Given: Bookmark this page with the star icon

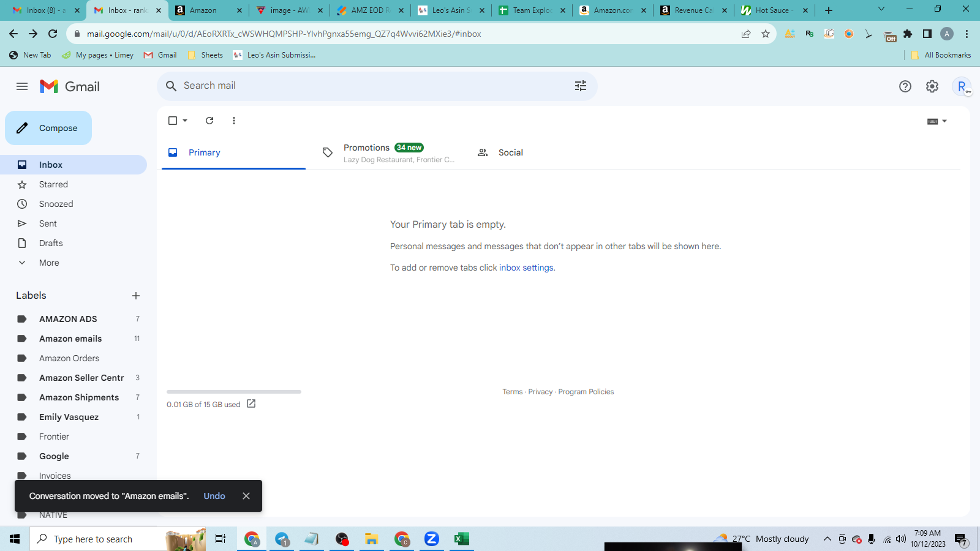Looking at the screenshot, I should pos(766,34).
